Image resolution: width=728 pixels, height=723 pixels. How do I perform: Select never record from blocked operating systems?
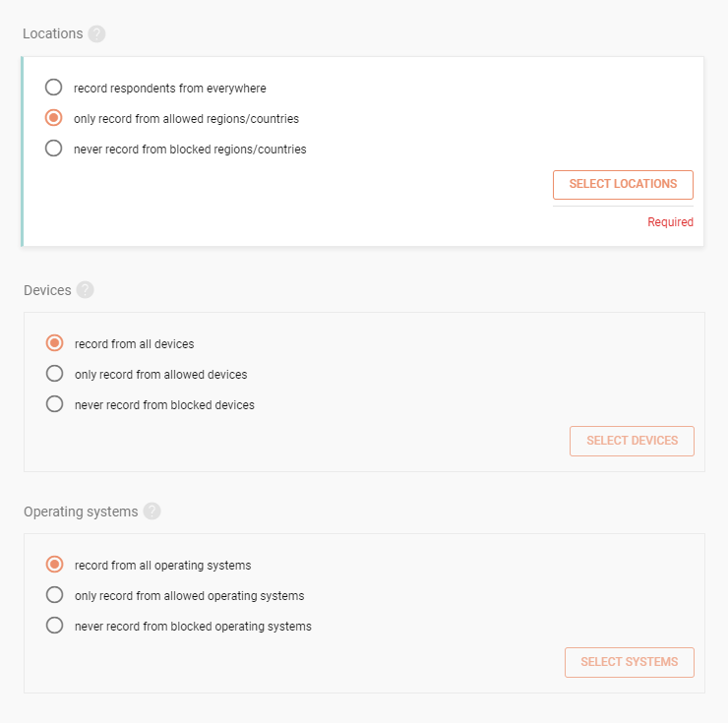(54, 626)
